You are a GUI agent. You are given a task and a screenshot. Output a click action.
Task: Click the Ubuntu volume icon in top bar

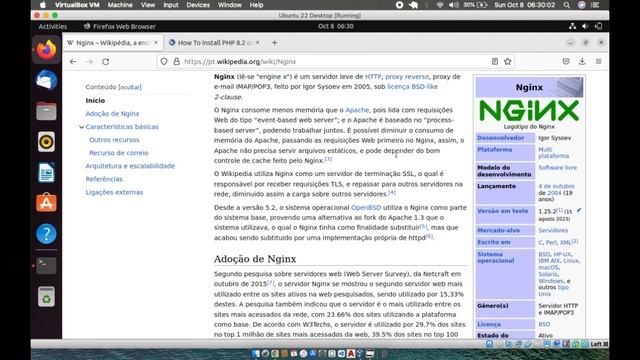(x=585, y=26)
